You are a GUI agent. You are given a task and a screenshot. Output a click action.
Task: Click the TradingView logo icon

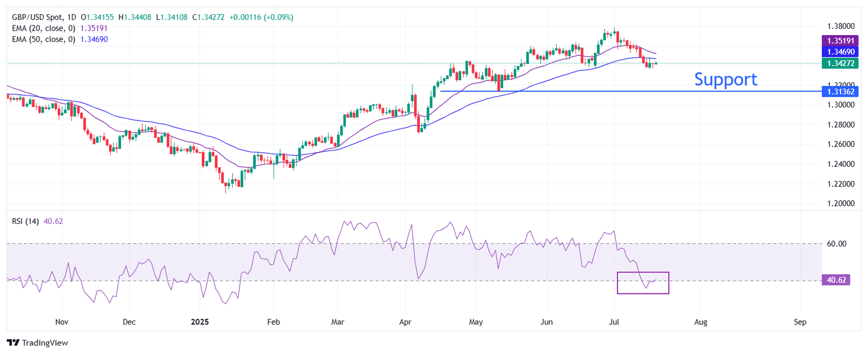(13, 343)
